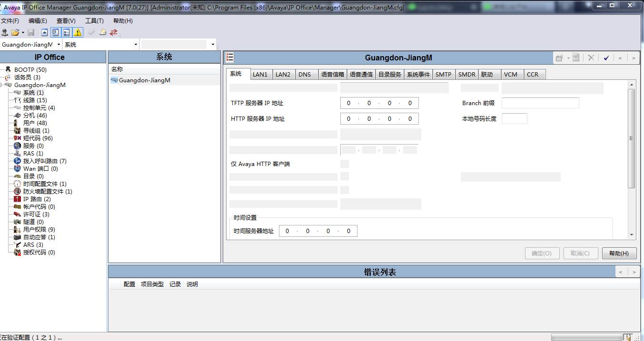Toggle the navigation pane visibility icon

(56, 32)
